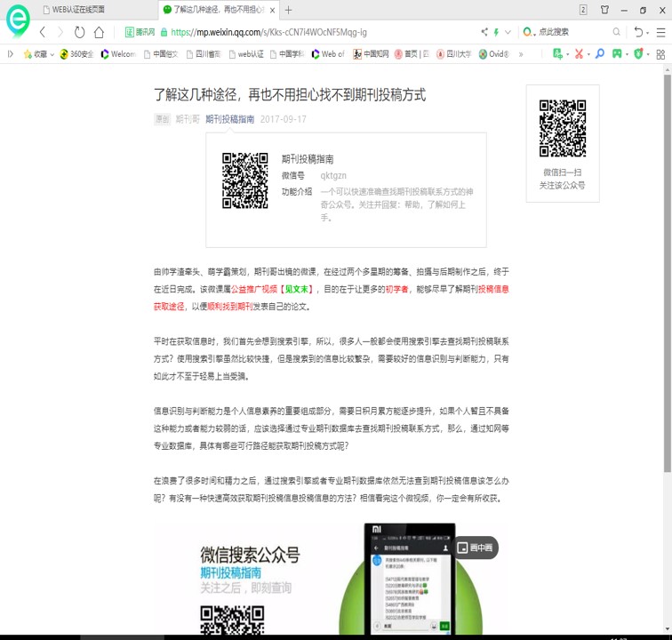Expand the shield payment dropdown arrow
The height and width of the screenshot is (640, 672).
click(x=648, y=54)
